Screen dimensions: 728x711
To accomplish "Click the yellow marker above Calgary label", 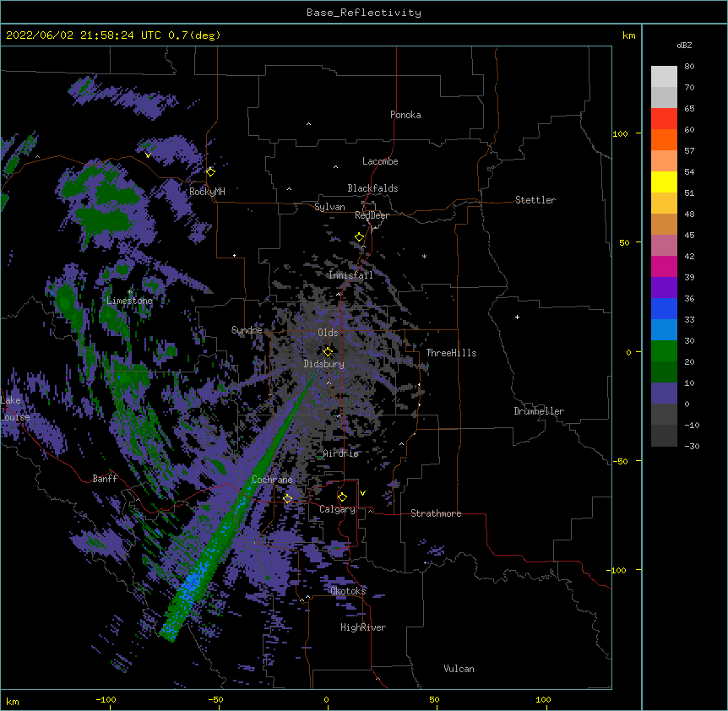I will tap(342, 497).
